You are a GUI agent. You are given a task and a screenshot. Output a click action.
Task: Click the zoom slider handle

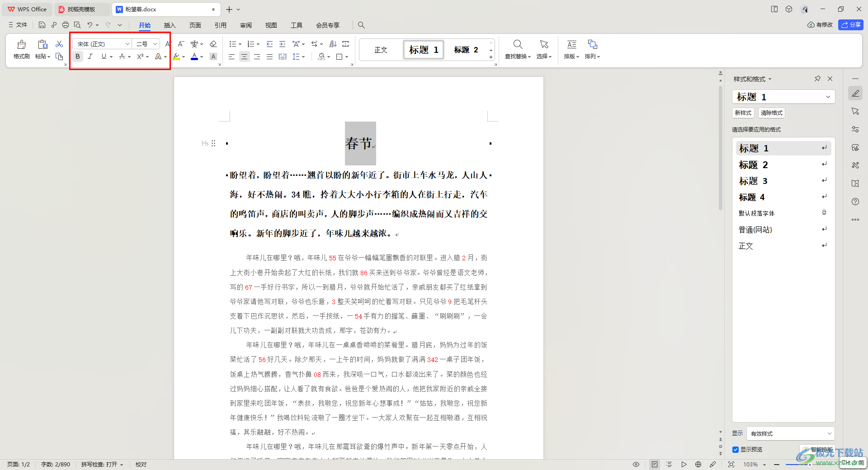point(810,464)
